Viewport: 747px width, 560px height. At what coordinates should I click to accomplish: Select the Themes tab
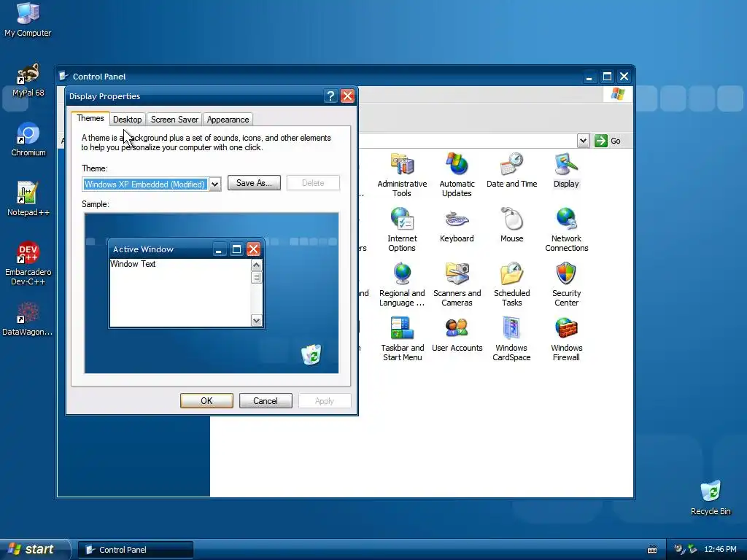coord(90,118)
